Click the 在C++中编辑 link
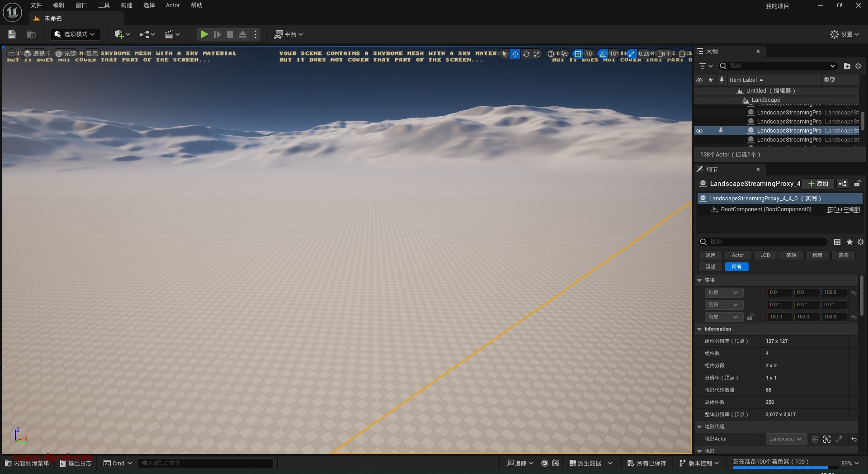The height and width of the screenshot is (474, 868). click(844, 209)
